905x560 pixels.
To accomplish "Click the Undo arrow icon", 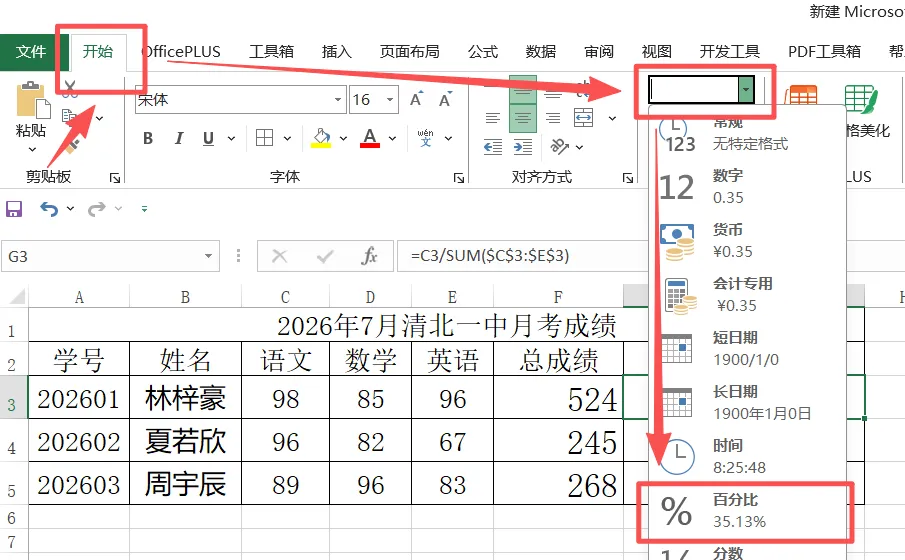I will [49, 208].
